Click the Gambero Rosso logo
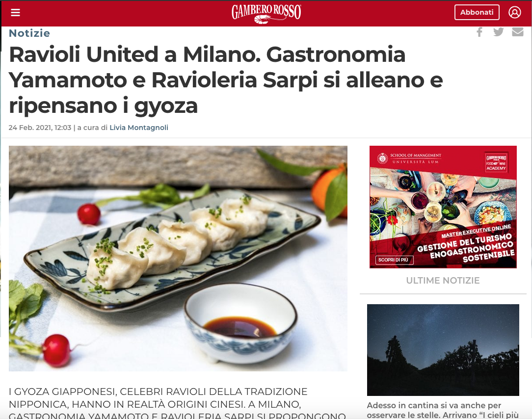The image size is (532, 419). click(266, 14)
